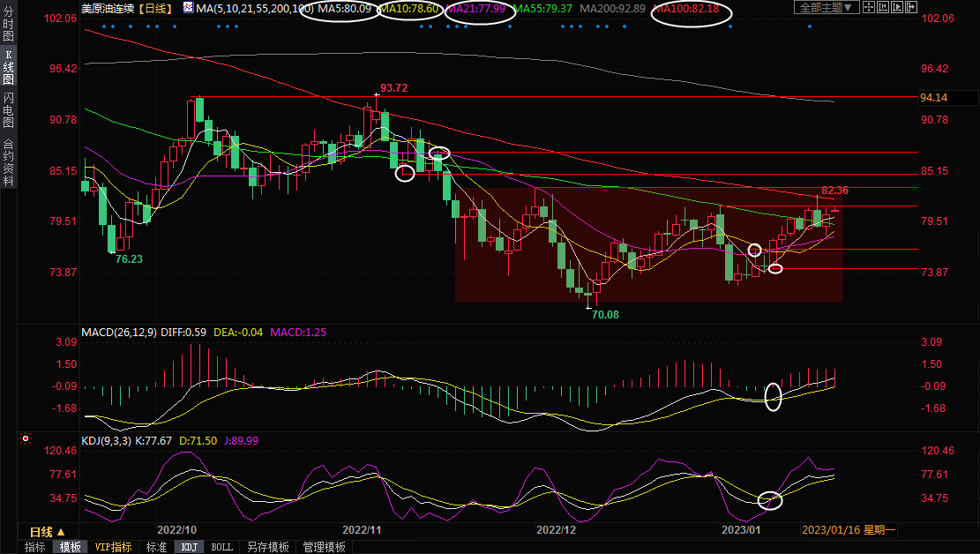Click the MA indicator chart icon
Image resolution: width=980 pixels, height=554 pixels.
[189, 8]
